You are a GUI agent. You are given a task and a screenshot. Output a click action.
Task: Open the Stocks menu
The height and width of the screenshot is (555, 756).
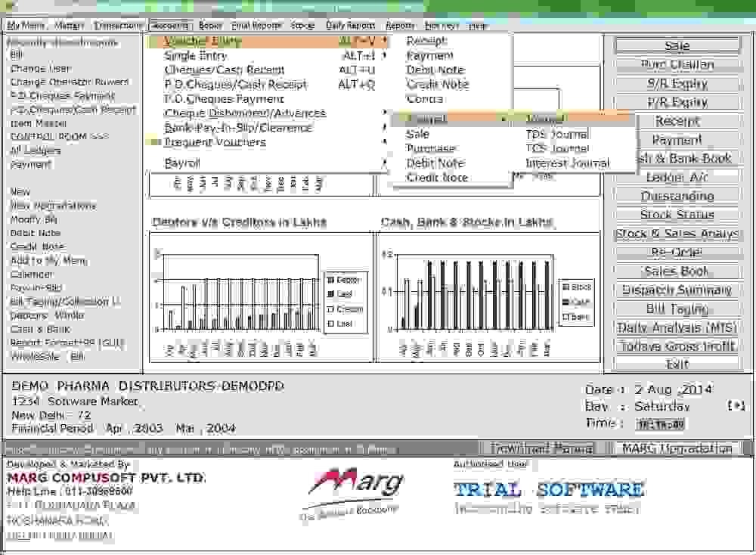[302, 25]
